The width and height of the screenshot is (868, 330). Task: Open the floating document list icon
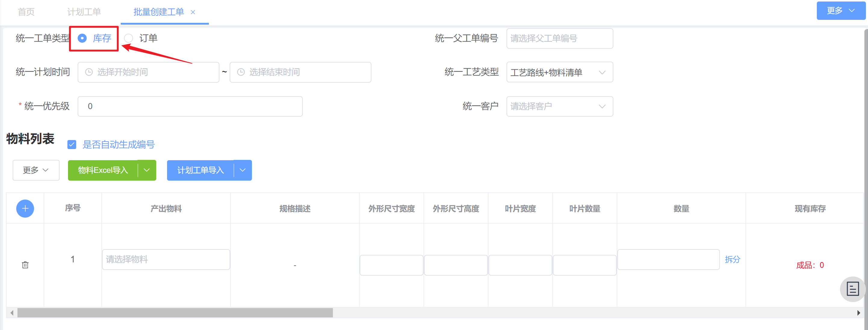[852, 289]
